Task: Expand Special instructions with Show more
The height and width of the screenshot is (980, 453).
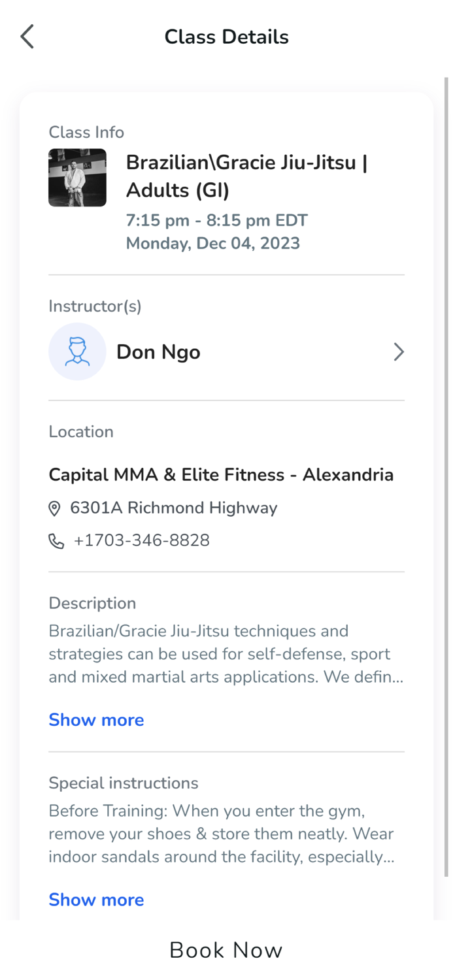Action: pos(96,900)
